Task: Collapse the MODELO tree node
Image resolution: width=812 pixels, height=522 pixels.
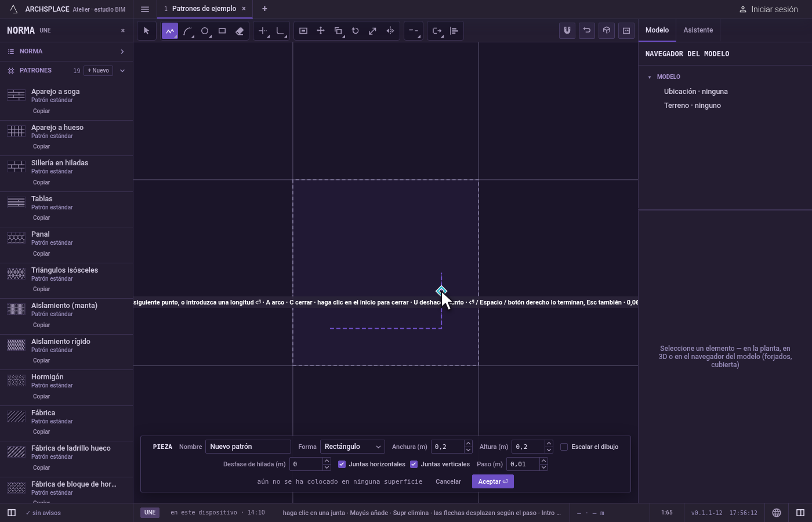Action: 650,77
